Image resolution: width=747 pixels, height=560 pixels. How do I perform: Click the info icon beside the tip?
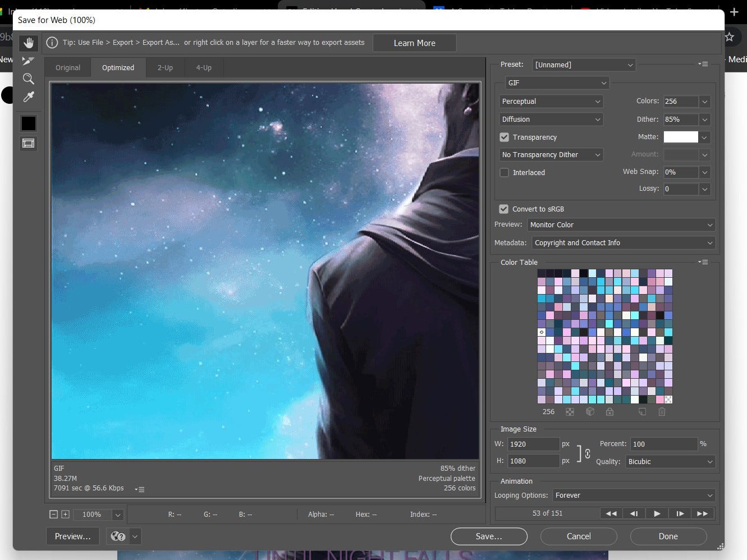[52, 43]
